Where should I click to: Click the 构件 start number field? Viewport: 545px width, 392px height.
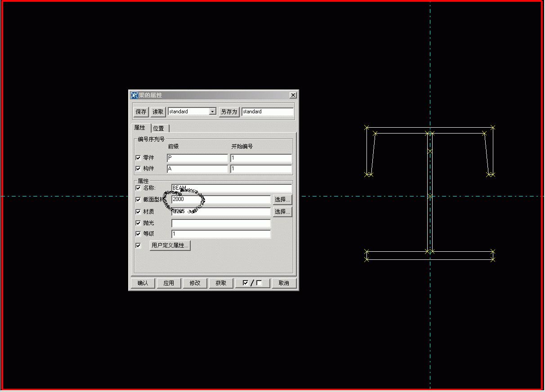tap(261, 169)
